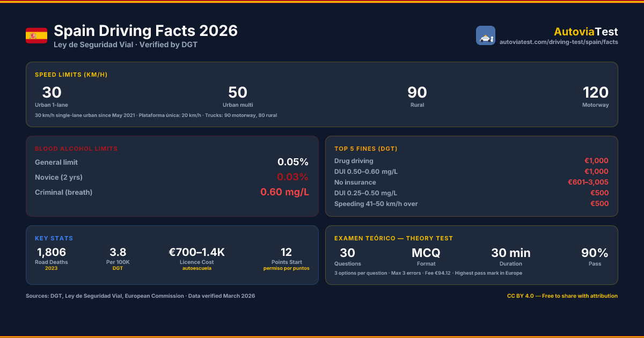Click the AutoviaTest car logo icon
644x338 pixels.
click(486, 35)
